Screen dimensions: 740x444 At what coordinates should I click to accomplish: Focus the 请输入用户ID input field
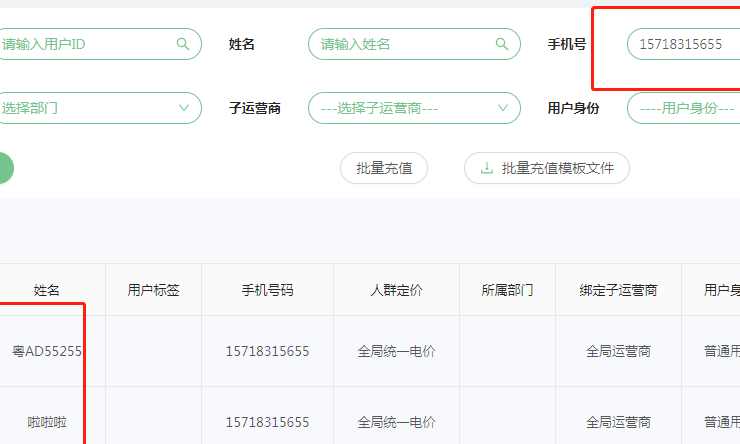85,44
